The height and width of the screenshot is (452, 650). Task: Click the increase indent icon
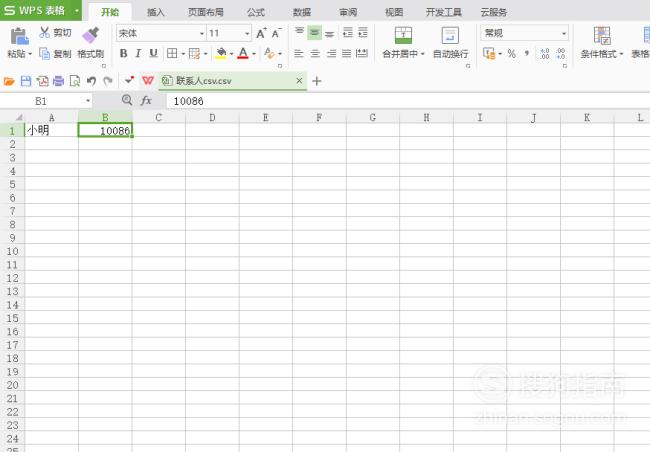point(363,32)
